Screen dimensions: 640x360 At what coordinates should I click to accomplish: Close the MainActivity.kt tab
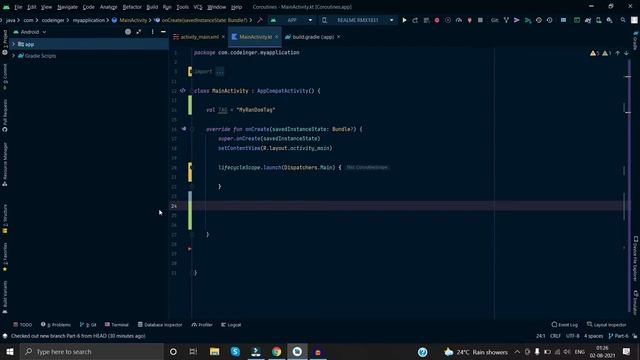276,37
